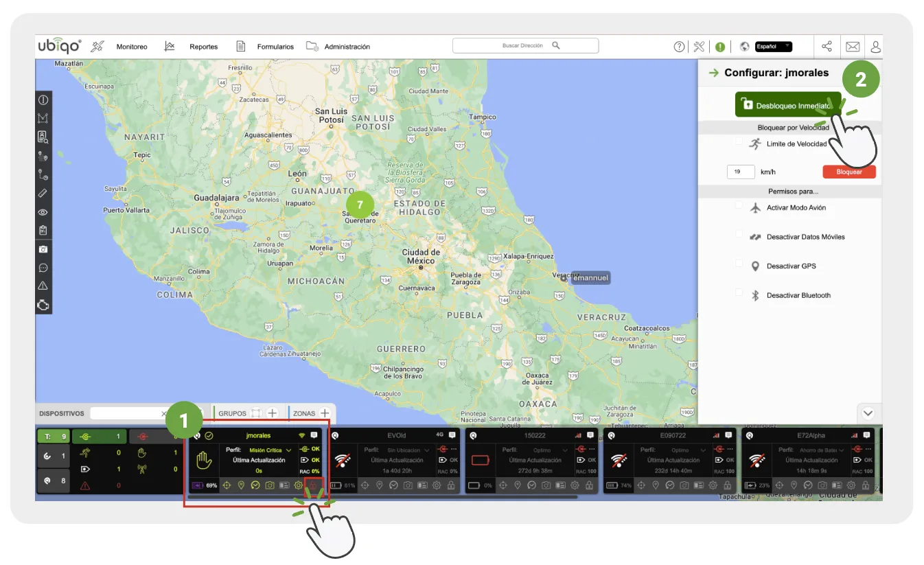Click the eye icon in left sidebar
The width and height of the screenshot is (924, 565).
pyautogui.click(x=43, y=212)
